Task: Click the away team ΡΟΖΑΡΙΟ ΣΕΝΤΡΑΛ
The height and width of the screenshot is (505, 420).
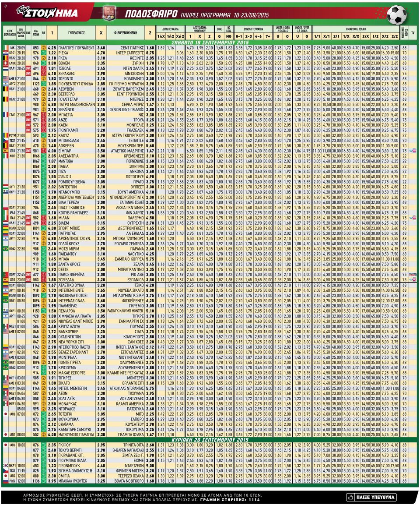Action: point(129,244)
